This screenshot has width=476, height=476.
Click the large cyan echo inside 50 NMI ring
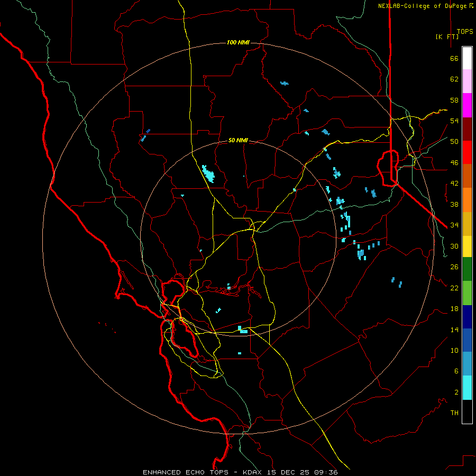(208, 174)
